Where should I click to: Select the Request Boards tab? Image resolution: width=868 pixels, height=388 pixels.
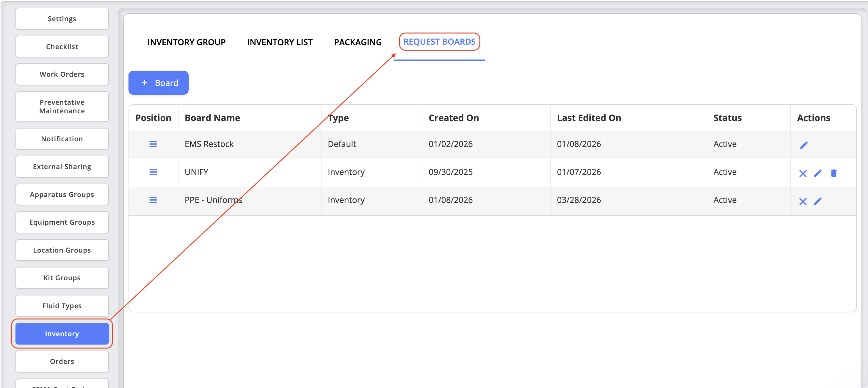(439, 42)
